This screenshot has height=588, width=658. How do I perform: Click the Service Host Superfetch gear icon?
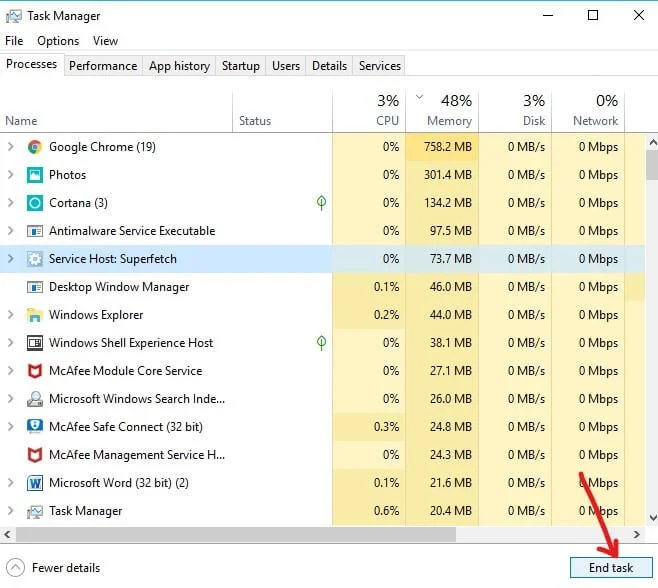pyautogui.click(x=35, y=259)
